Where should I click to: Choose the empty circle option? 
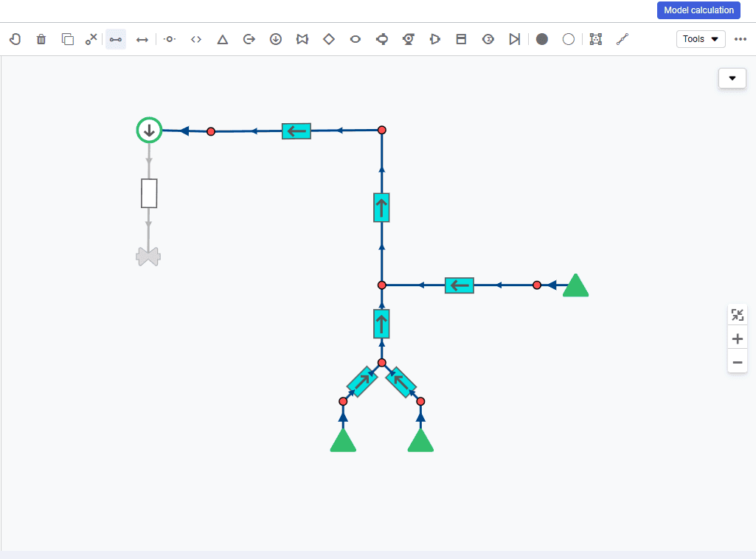pos(569,39)
